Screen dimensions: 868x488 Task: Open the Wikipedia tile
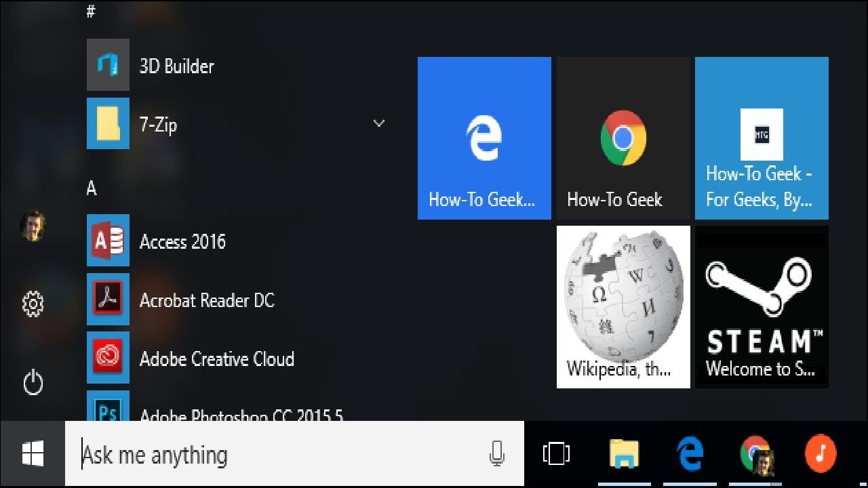pos(623,307)
